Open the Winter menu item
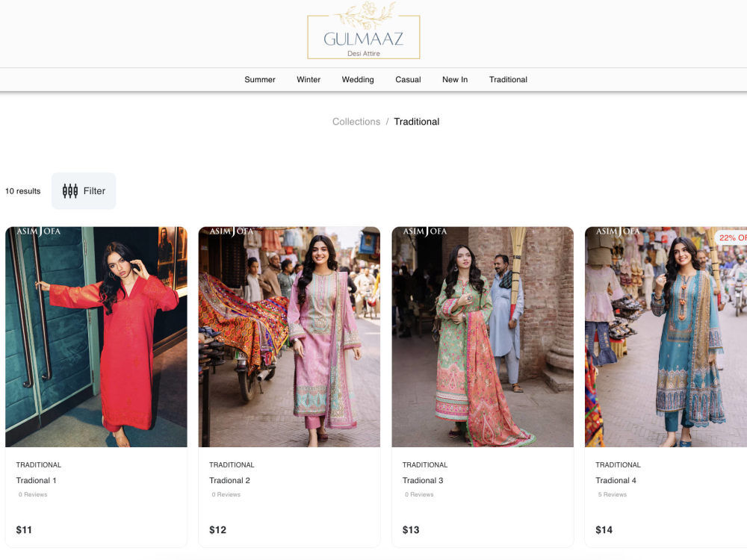747x560 pixels. [309, 80]
